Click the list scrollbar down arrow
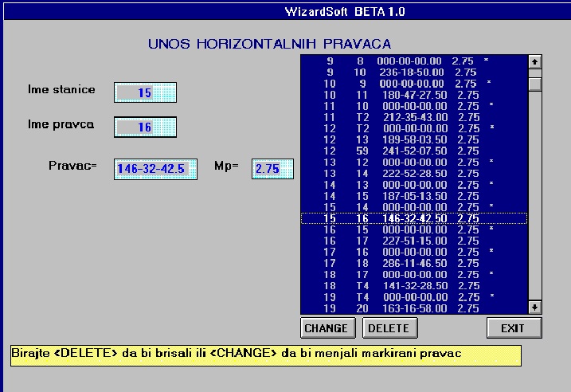The height and width of the screenshot is (392, 571). coord(535,307)
